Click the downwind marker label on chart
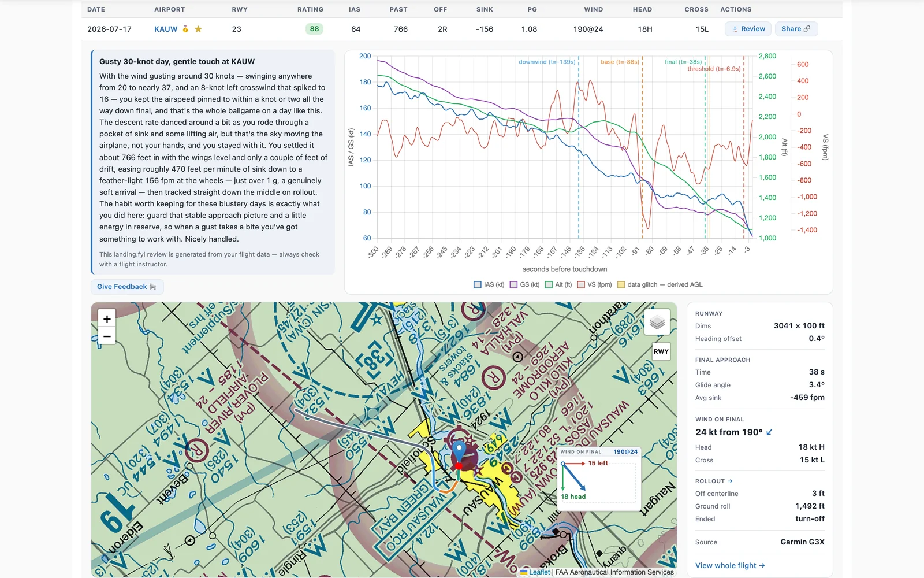The width and height of the screenshot is (924, 578). point(547,62)
